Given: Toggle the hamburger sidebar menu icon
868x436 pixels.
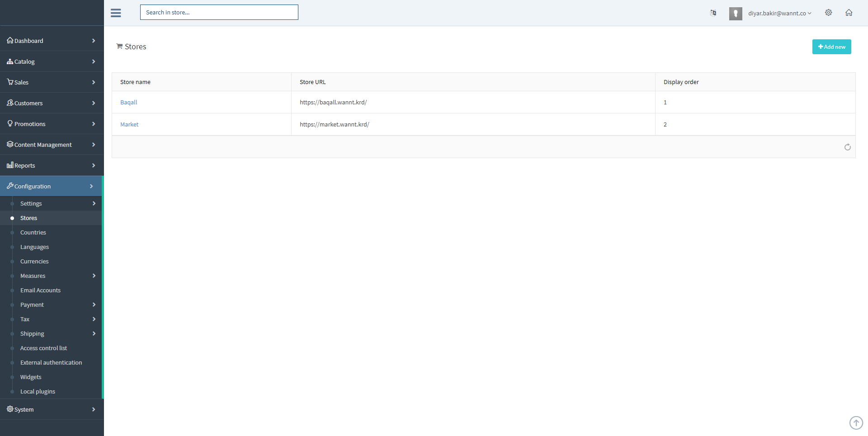Looking at the screenshot, I should point(116,13).
